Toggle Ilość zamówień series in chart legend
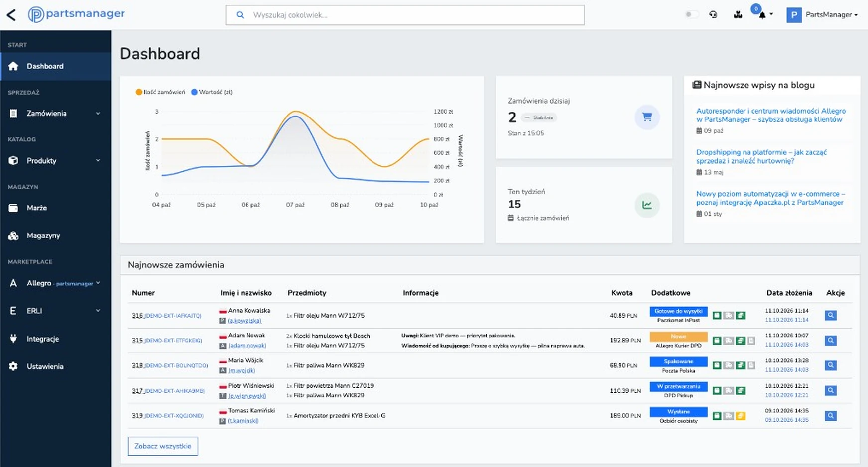The image size is (868, 467). [x=160, y=92]
